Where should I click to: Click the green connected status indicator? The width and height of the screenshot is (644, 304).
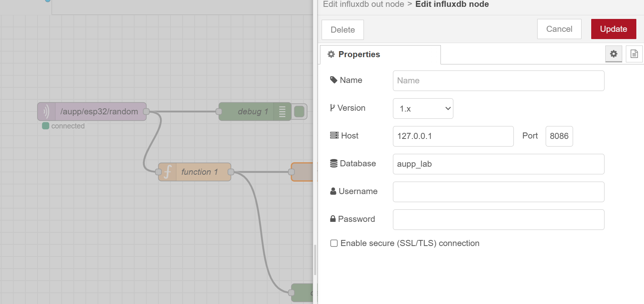click(x=46, y=126)
